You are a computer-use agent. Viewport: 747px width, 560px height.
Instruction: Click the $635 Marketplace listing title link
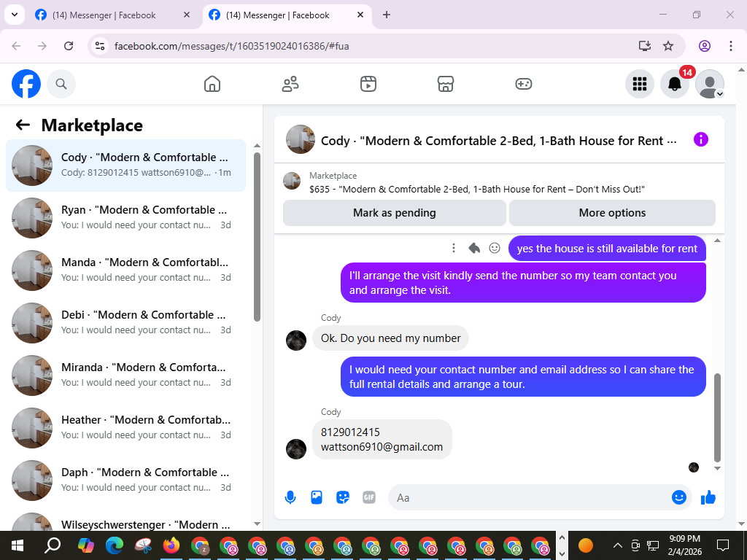(x=477, y=189)
